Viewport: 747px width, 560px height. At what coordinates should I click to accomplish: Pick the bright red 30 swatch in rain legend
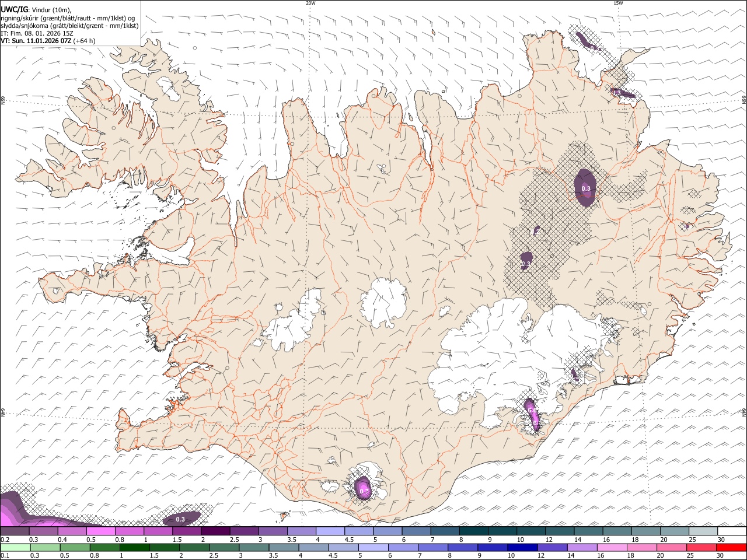(x=732, y=548)
